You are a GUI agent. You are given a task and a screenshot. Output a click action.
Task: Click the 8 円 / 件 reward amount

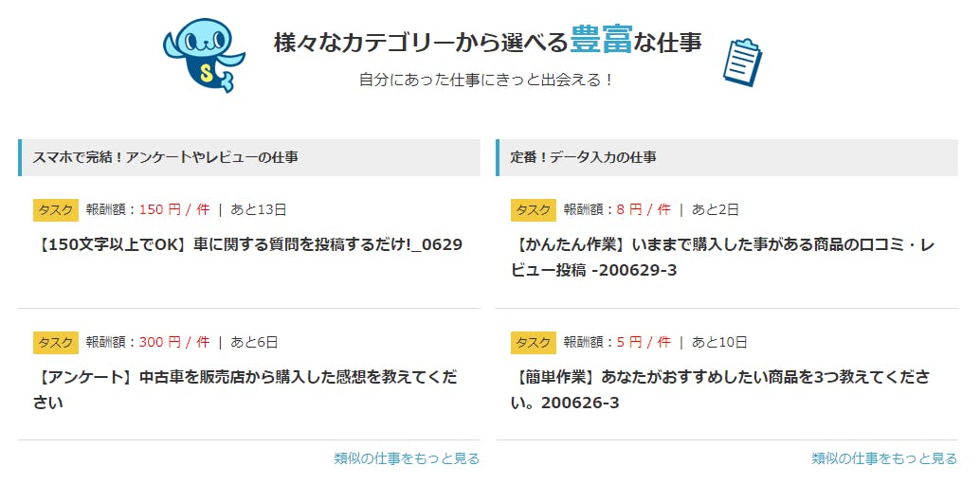(x=644, y=209)
